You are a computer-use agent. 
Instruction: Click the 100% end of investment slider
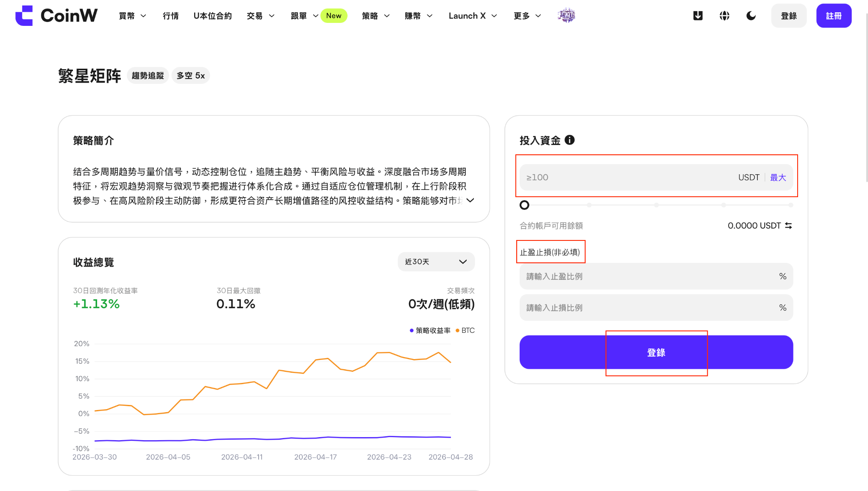click(790, 205)
